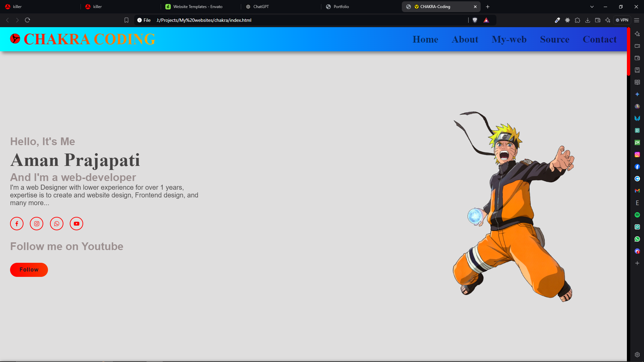Open the letter E shortcut in sidebar
644x362 pixels.
click(x=637, y=203)
